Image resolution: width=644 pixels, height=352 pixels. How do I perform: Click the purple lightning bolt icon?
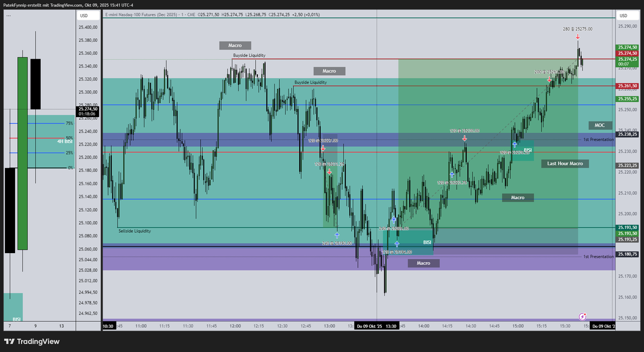582,317
